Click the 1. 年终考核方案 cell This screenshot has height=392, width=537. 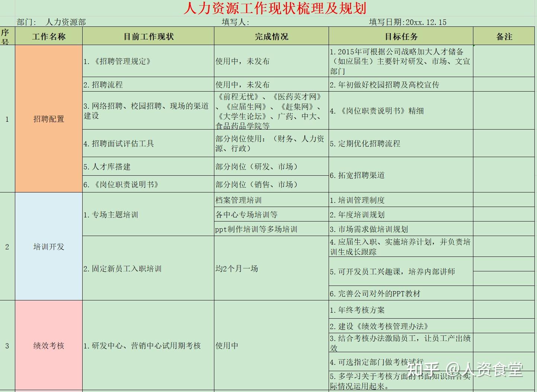coord(357,310)
